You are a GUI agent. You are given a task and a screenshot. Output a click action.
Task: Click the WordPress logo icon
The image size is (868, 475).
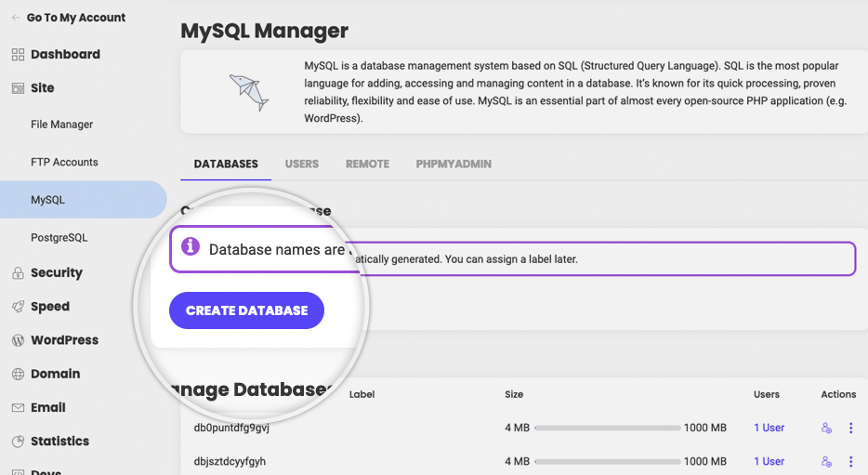[x=18, y=340]
